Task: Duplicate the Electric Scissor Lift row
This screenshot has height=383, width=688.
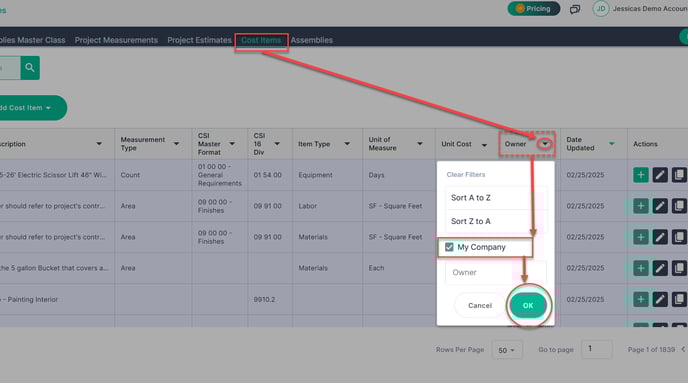Action: click(x=679, y=175)
